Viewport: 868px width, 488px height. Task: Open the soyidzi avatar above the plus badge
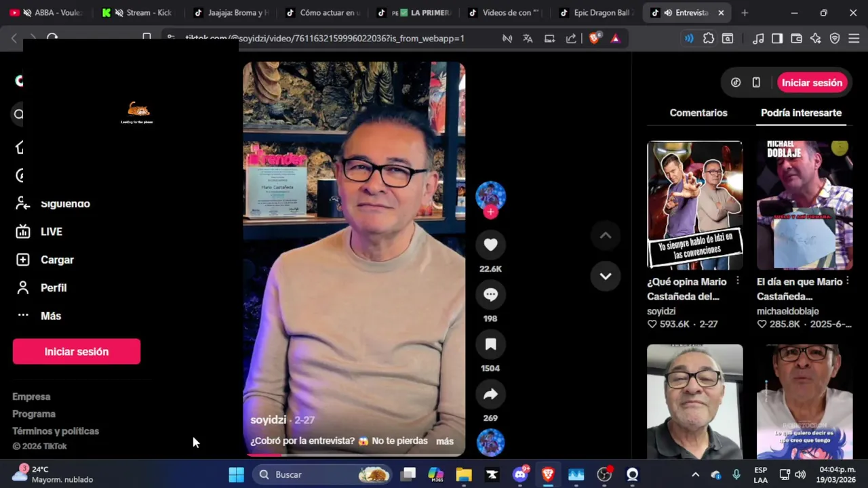pos(490,195)
